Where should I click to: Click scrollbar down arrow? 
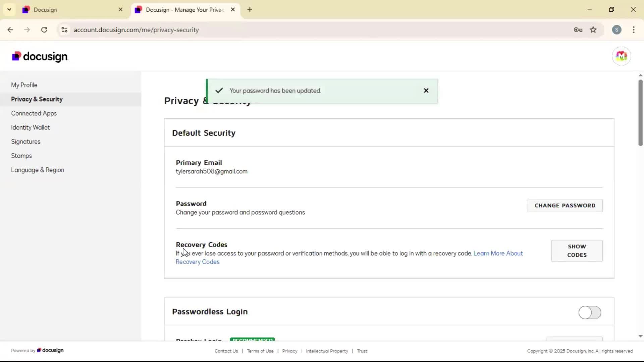[640, 336]
